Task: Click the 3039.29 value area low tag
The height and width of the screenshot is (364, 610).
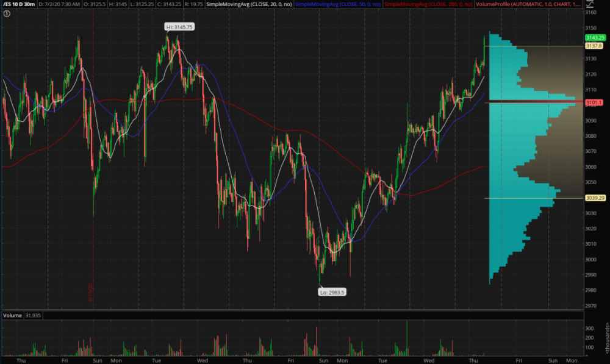Action: [x=594, y=198]
